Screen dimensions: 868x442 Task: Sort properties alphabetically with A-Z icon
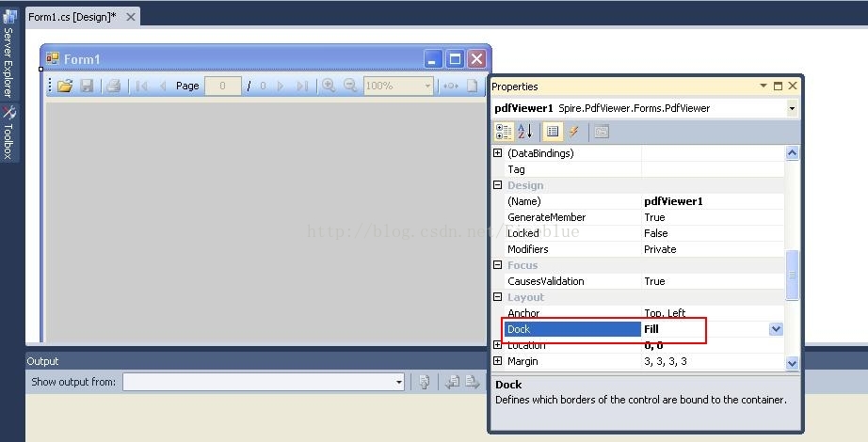point(525,132)
